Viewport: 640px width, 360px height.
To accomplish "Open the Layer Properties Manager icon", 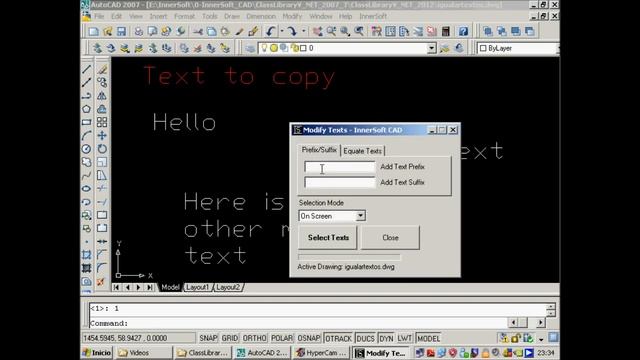I will (x=250, y=48).
